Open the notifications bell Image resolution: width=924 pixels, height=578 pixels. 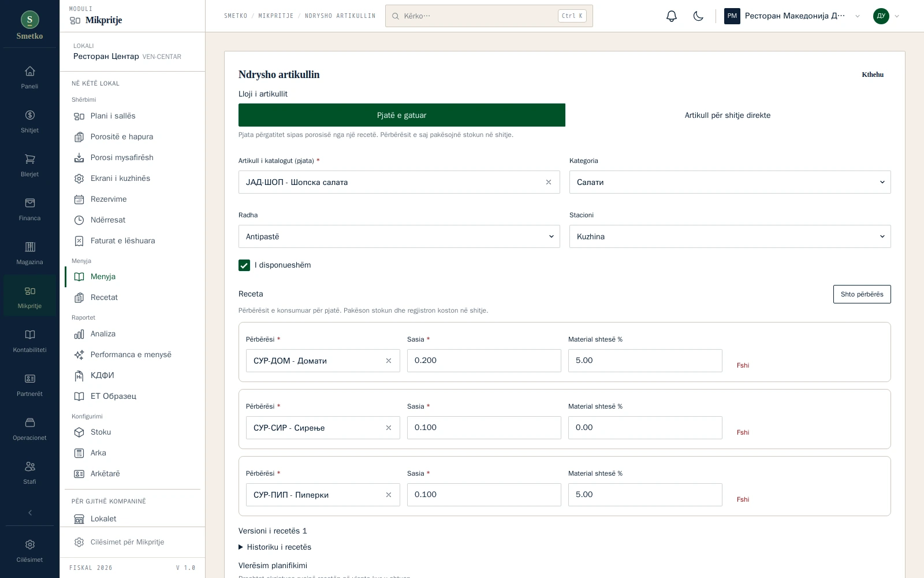click(671, 16)
